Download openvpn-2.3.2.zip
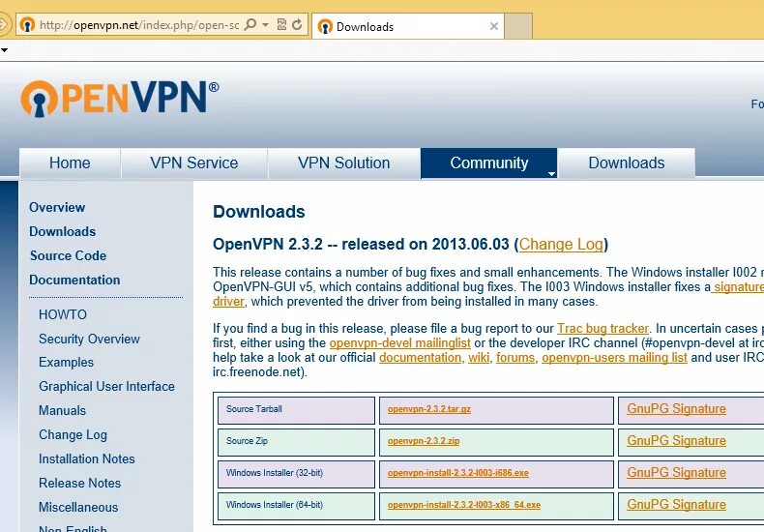The width and height of the screenshot is (764, 532). click(x=424, y=441)
